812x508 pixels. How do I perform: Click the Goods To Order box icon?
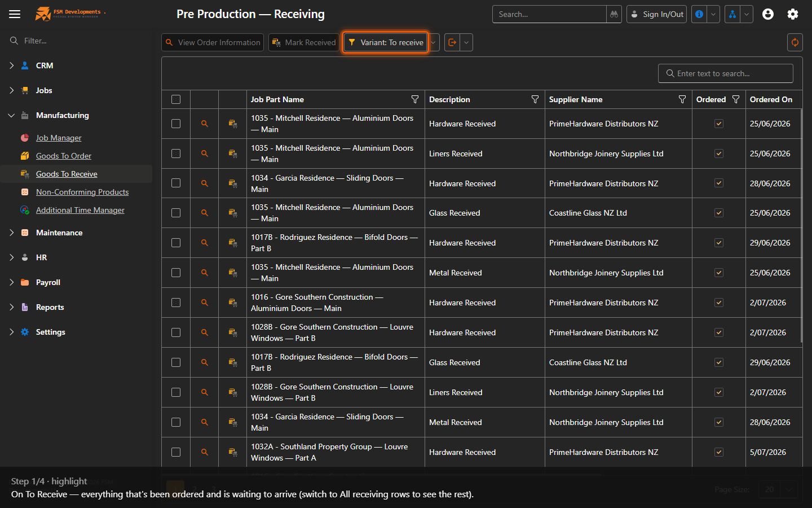[x=25, y=156]
